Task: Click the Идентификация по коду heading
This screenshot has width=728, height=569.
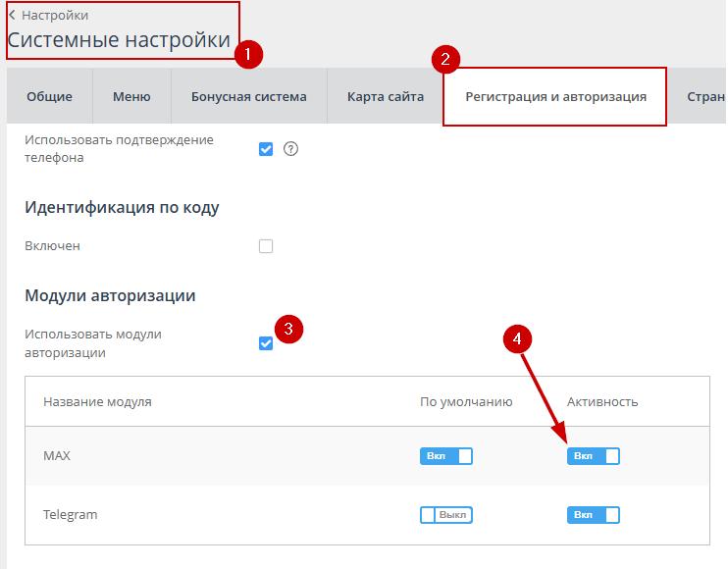Action: click(122, 207)
